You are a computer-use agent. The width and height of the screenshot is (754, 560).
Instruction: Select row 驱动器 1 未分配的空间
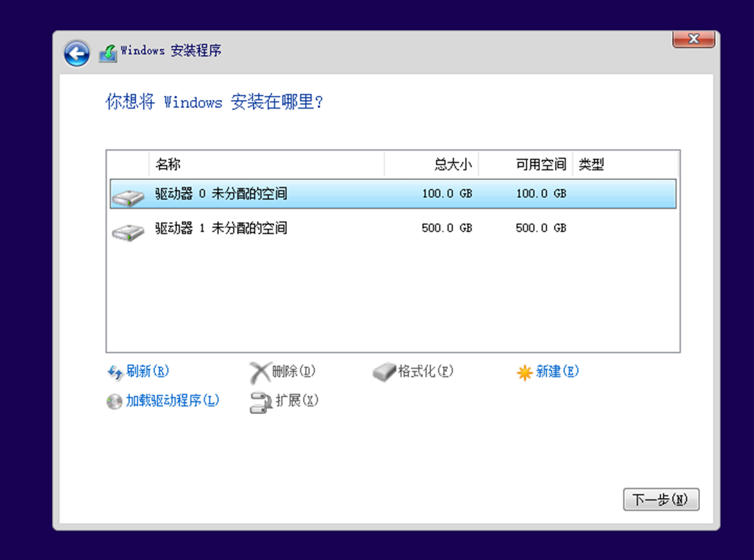pyautogui.click(x=393, y=228)
